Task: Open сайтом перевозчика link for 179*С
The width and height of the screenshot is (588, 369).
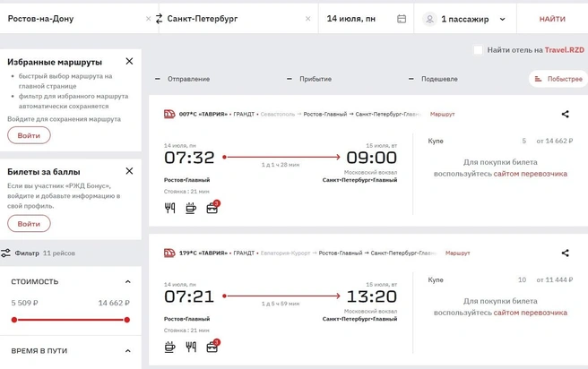Action: (531, 313)
